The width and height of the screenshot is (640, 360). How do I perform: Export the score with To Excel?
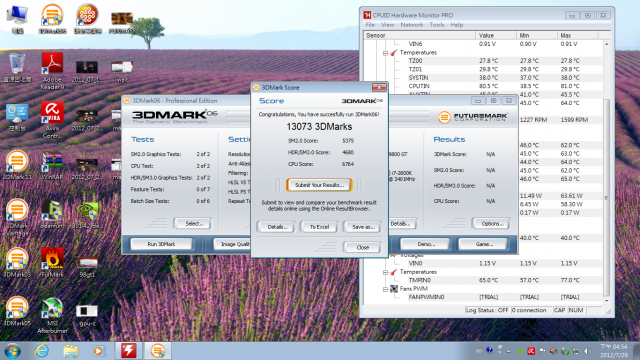(x=319, y=227)
